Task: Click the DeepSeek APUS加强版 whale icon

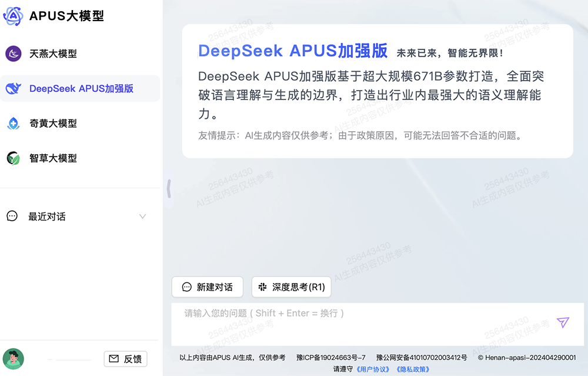Action: 13,88
